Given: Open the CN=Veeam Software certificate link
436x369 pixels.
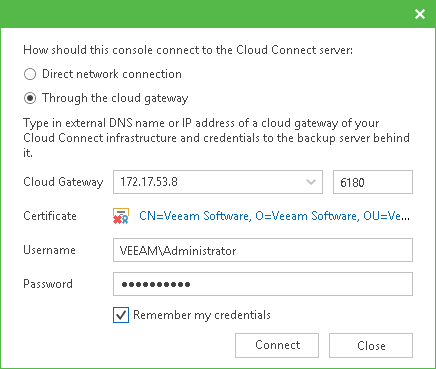Looking at the screenshot, I should (x=274, y=216).
